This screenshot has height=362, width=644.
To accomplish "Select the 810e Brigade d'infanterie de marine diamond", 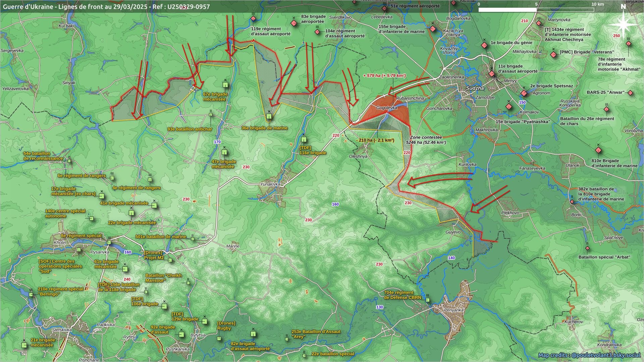I will coord(598,150).
